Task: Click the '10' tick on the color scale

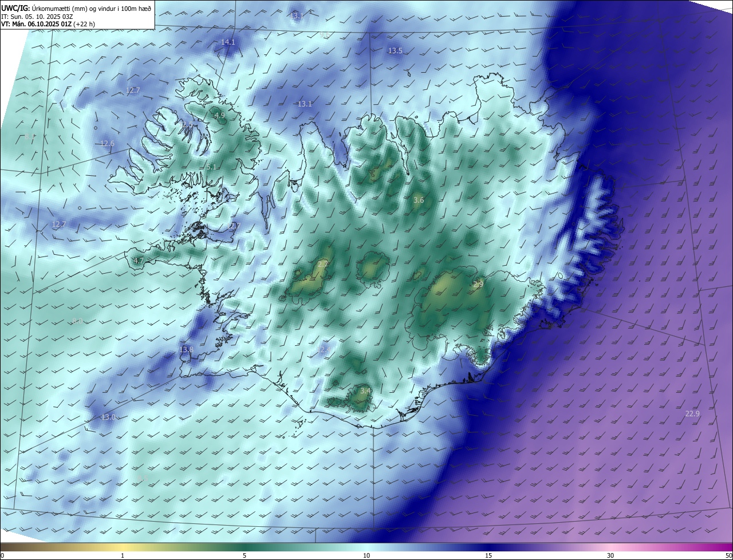Action: point(366,556)
